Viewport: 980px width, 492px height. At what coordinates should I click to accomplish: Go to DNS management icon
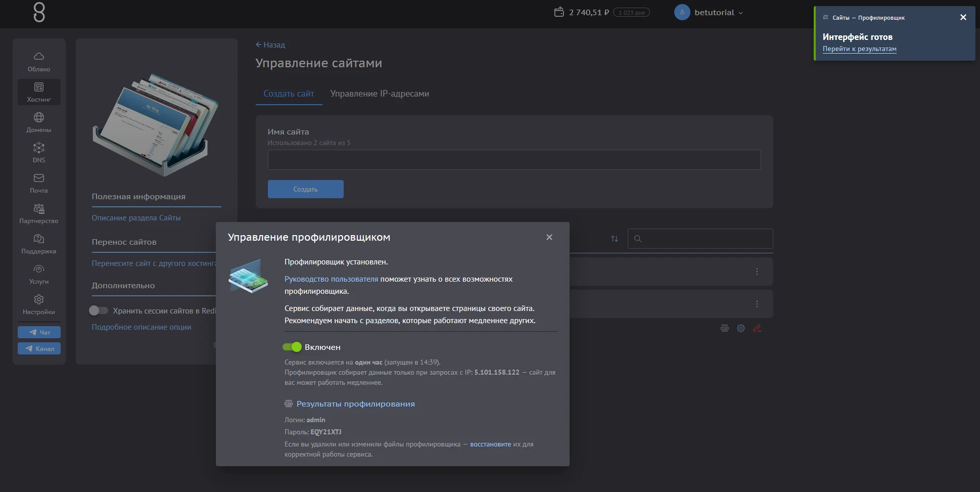(x=39, y=153)
